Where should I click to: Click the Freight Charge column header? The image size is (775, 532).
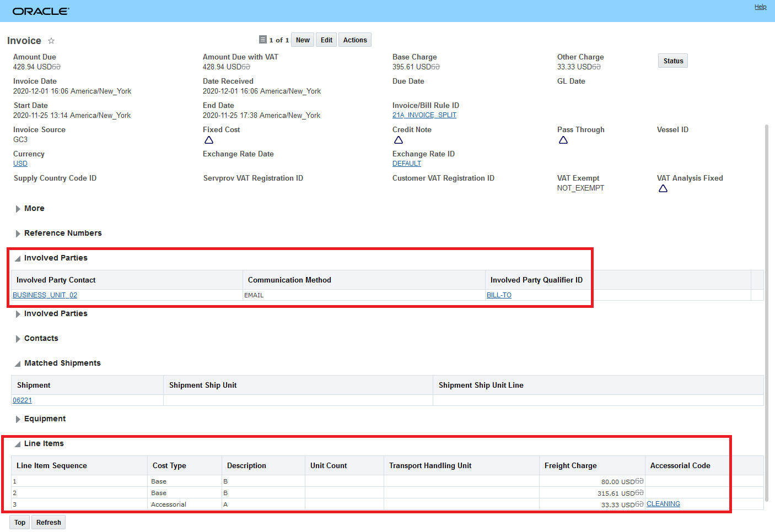click(x=593, y=465)
